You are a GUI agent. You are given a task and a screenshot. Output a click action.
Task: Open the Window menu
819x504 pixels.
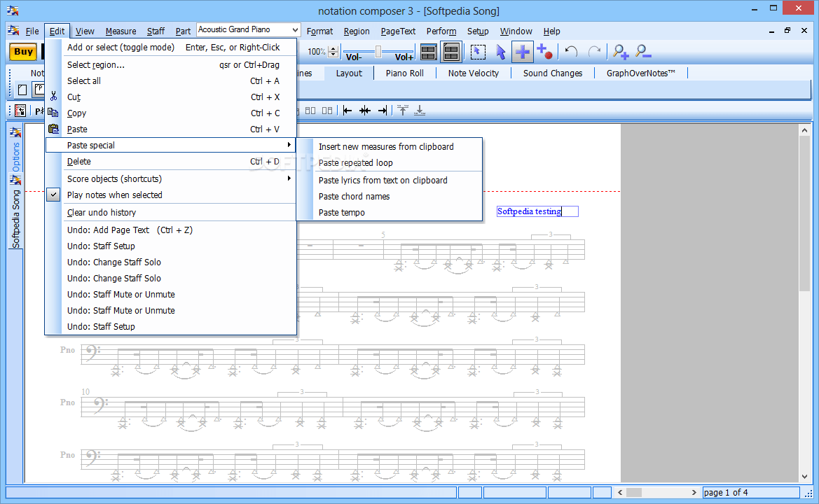(x=516, y=31)
